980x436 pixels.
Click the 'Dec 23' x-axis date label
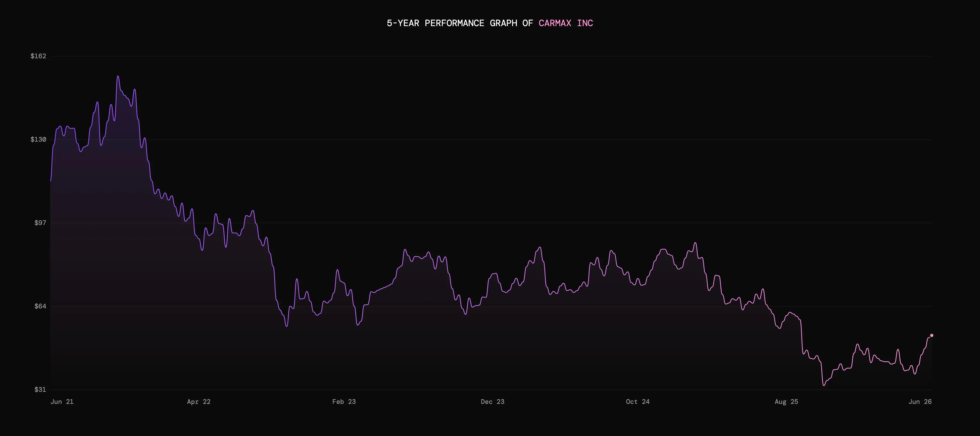point(492,402)
